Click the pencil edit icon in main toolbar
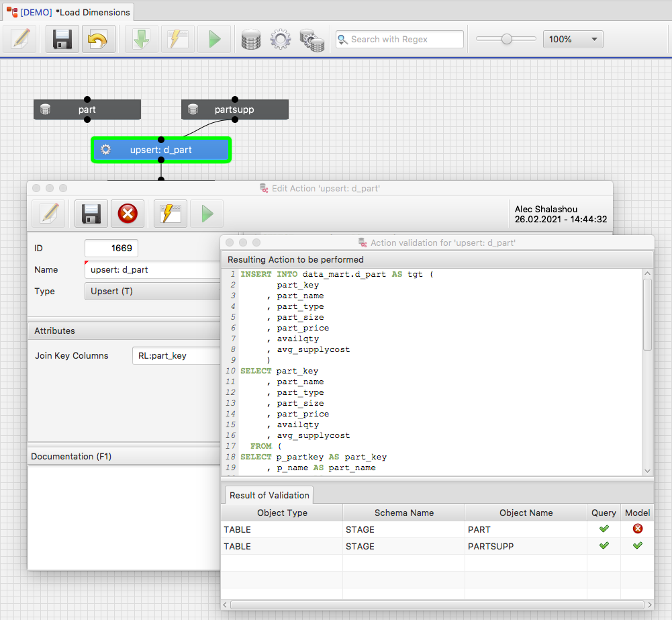 click(20, 39)
